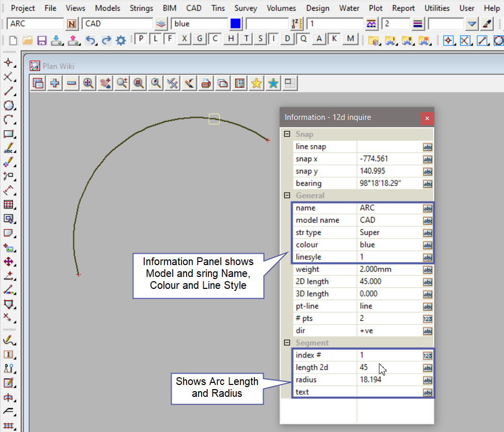Image resolution: width=504 pixels, height=432 pixels.
Task: Click the 123 button beside # pts
Action: 427,318
